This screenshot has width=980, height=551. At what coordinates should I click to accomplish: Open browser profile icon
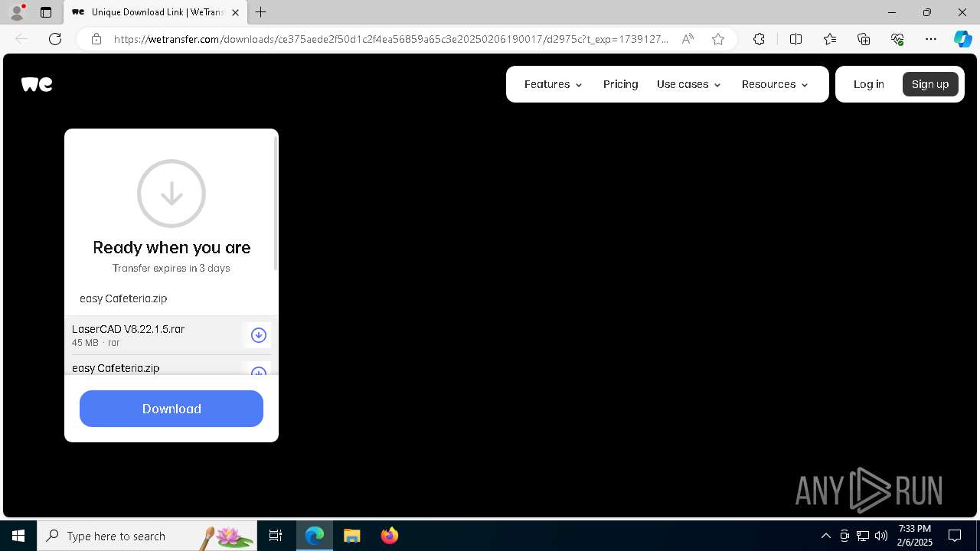(17, 12)
